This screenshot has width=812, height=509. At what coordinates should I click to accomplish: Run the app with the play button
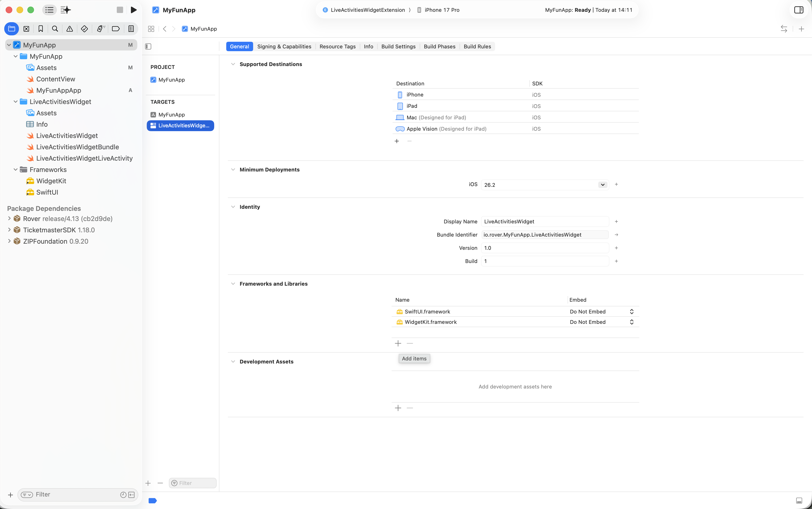(x=134, y=10)
